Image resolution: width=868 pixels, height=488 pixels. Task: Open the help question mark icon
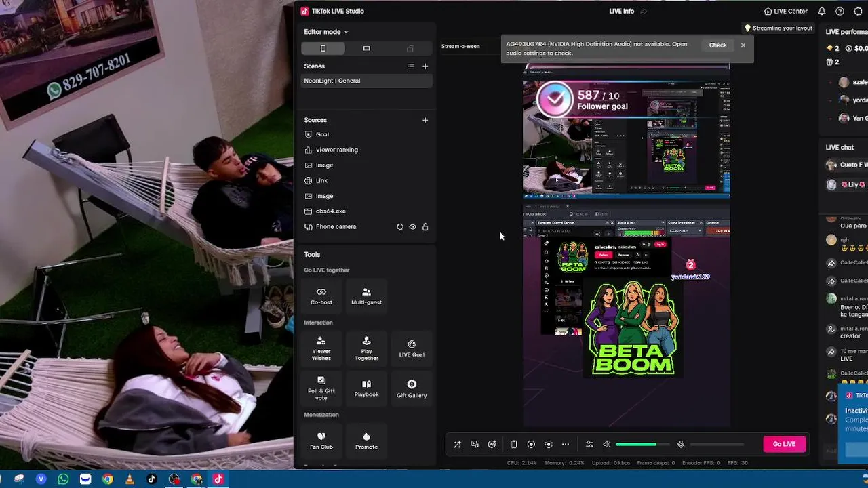point(840,12)
